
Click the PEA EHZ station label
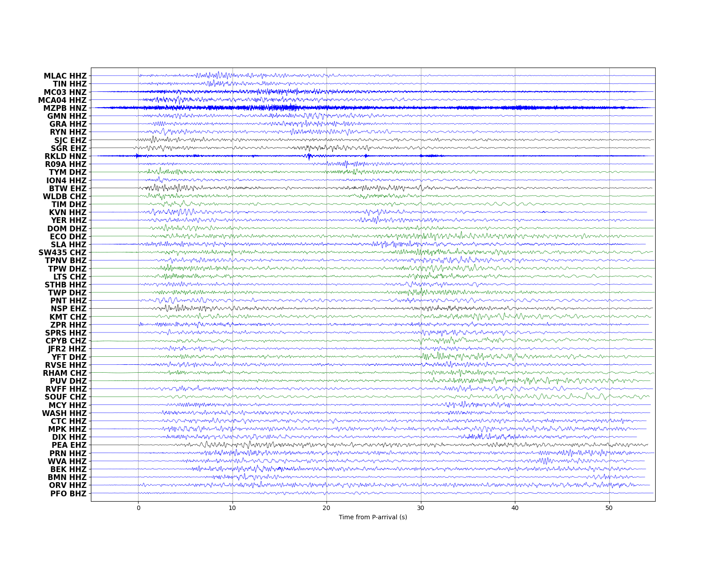[69, 445]
